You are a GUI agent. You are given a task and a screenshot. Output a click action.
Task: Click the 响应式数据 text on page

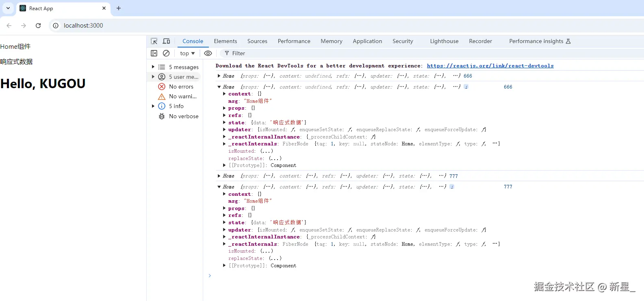click(x=16, y=62)
